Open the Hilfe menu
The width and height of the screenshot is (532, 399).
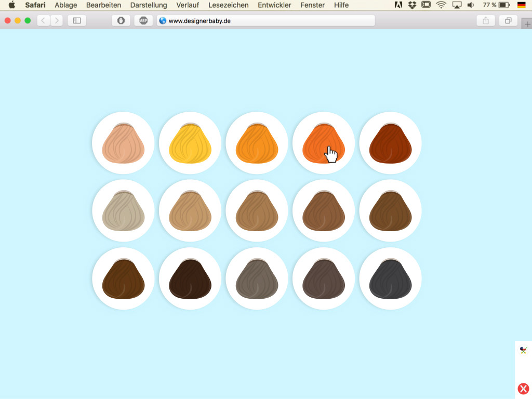point(341,5)
